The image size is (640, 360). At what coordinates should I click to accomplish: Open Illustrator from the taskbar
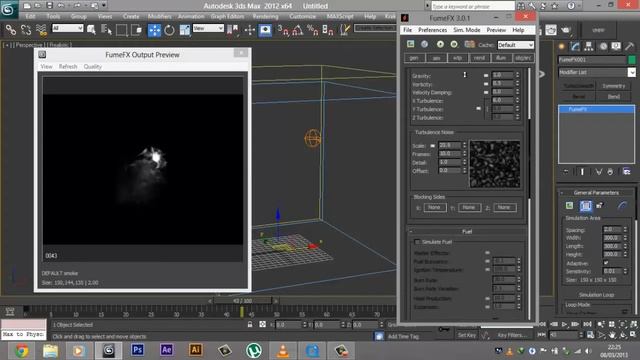coord(195,350)
